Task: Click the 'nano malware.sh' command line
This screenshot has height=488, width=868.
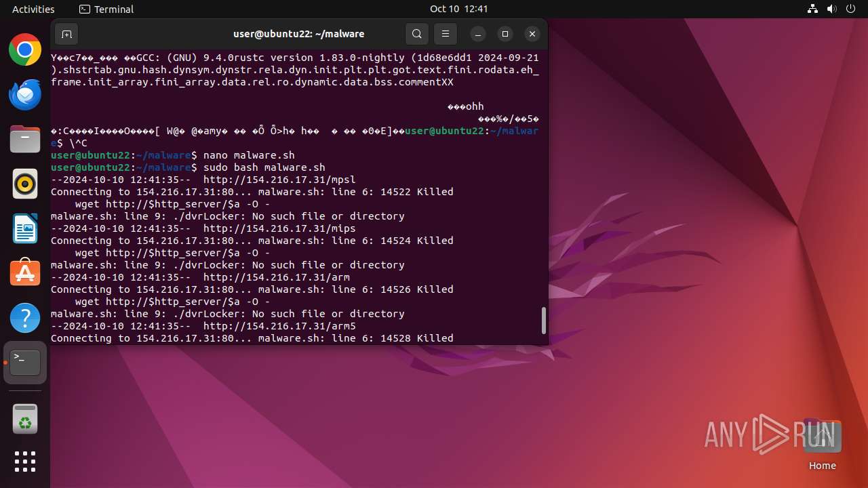Action: [249, 155]
